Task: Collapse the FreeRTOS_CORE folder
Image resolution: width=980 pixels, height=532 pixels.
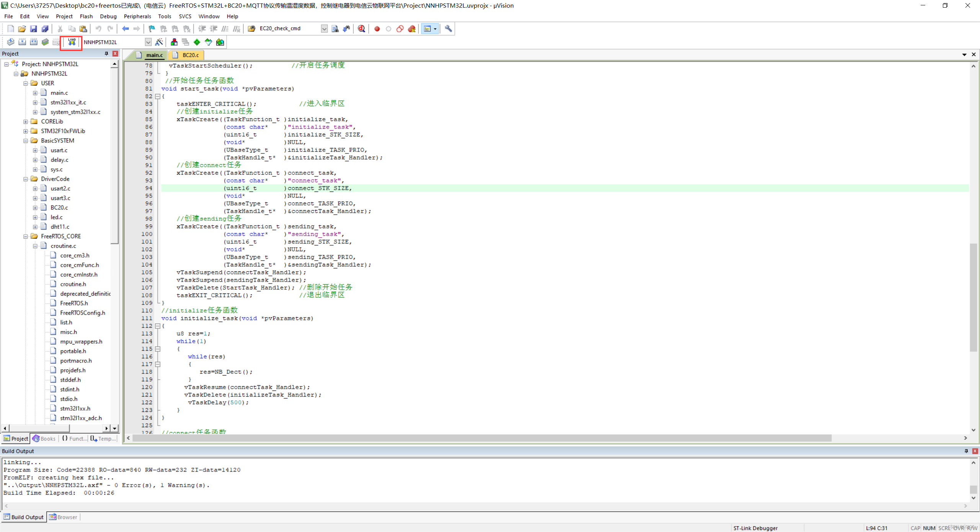Action: coord(26,236)
